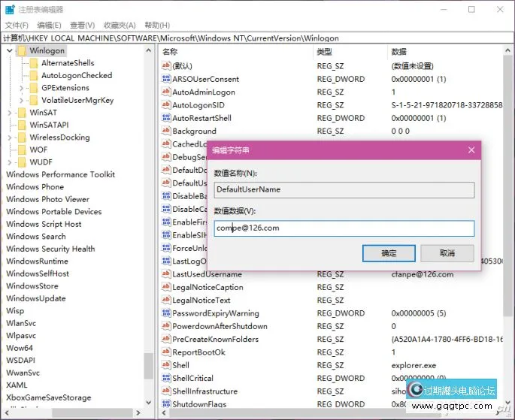Click the string icon beside AutoAdminLogon

tap(166, 92)
